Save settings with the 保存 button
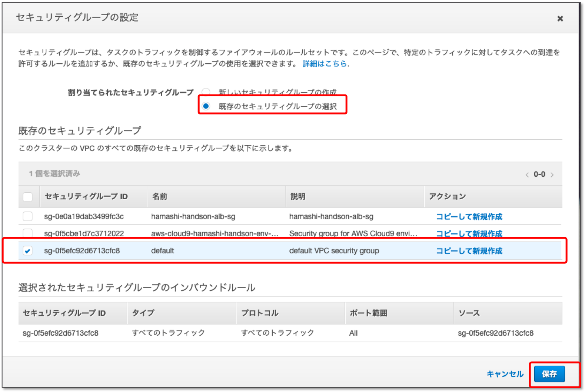585x392 pixels. point(549,374)
